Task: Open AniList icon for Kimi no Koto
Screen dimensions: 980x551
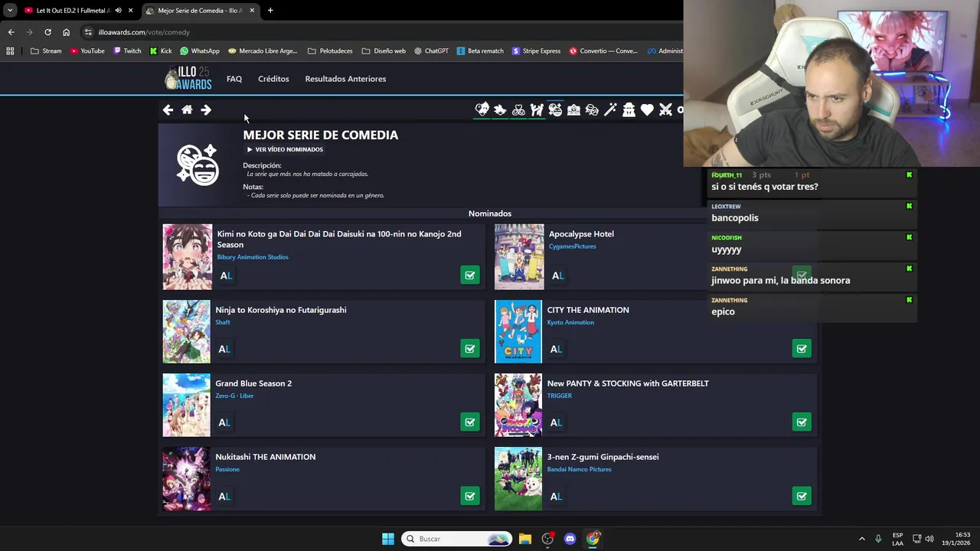Action: [x=226, y=275]
